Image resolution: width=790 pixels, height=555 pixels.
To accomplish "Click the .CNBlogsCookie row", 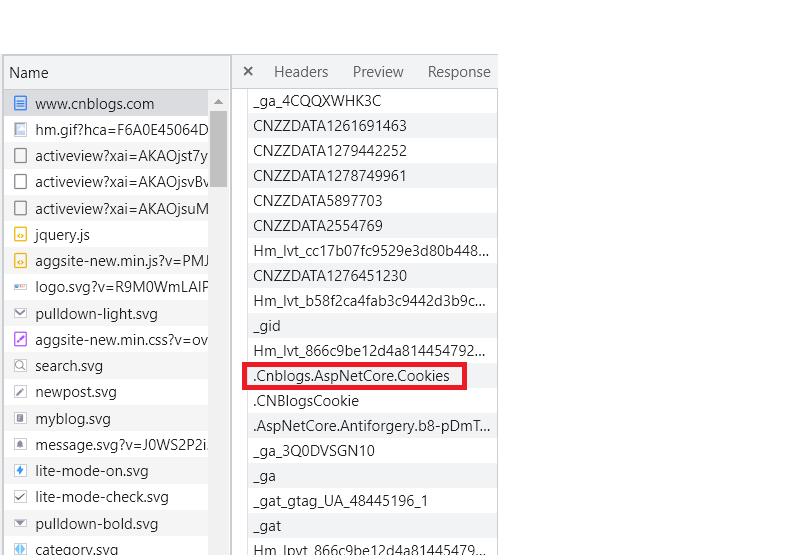I will [x=372, y=400].
